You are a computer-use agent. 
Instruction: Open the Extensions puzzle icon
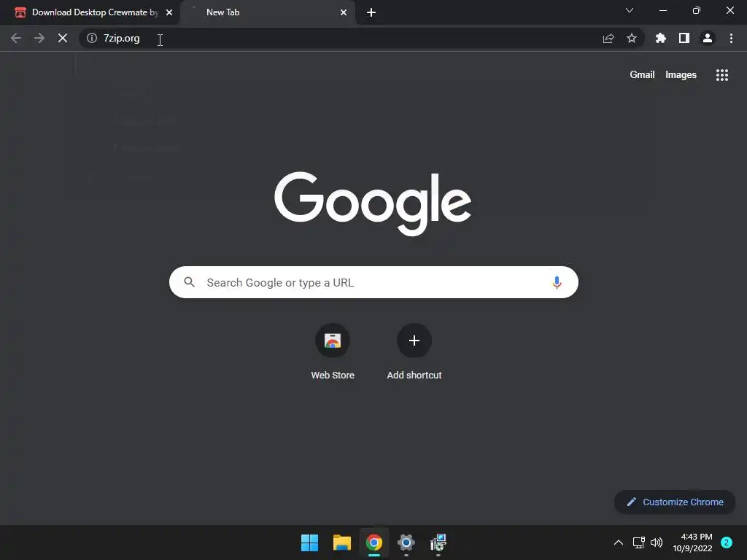tap(661, 38)
